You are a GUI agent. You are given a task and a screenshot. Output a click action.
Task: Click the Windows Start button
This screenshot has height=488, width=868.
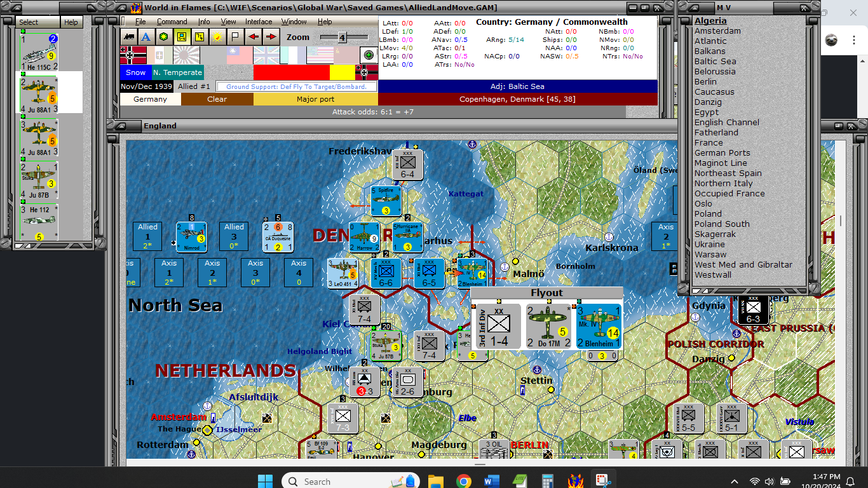(x=266, y=481)
